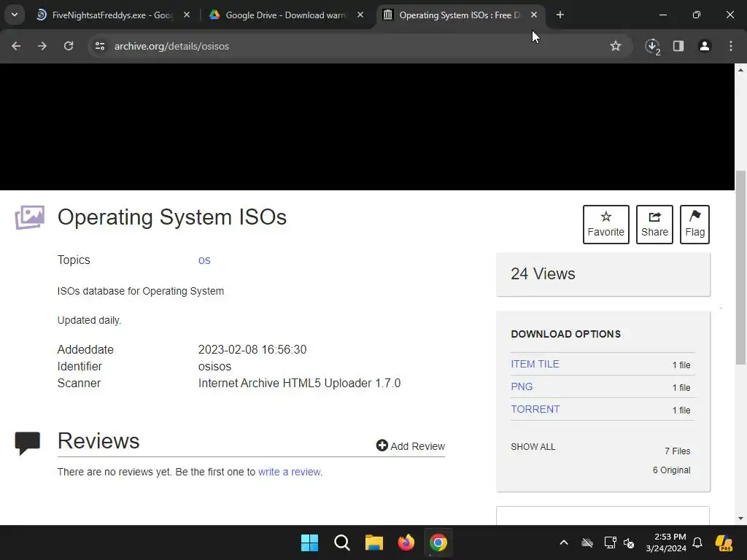The height and width of the screenshot is (560, 747).
Task: Show hidden system tray icons
Action: click(564, 542)
